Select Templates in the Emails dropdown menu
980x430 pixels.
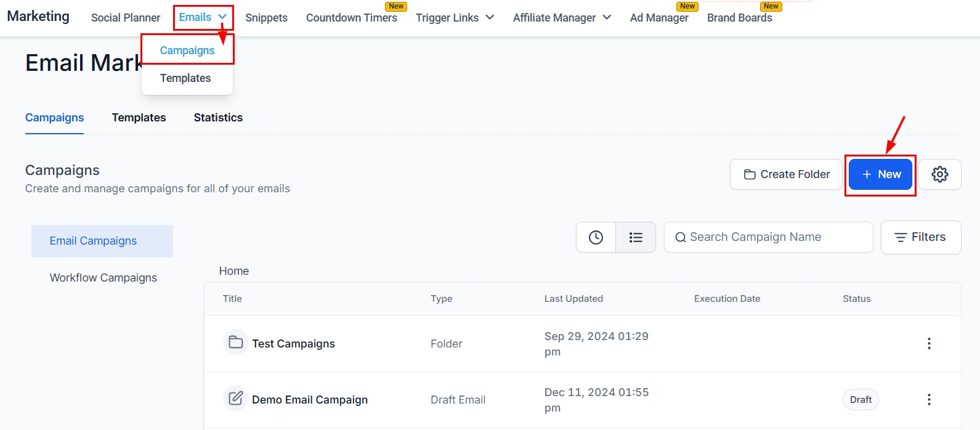click(185, 78)
